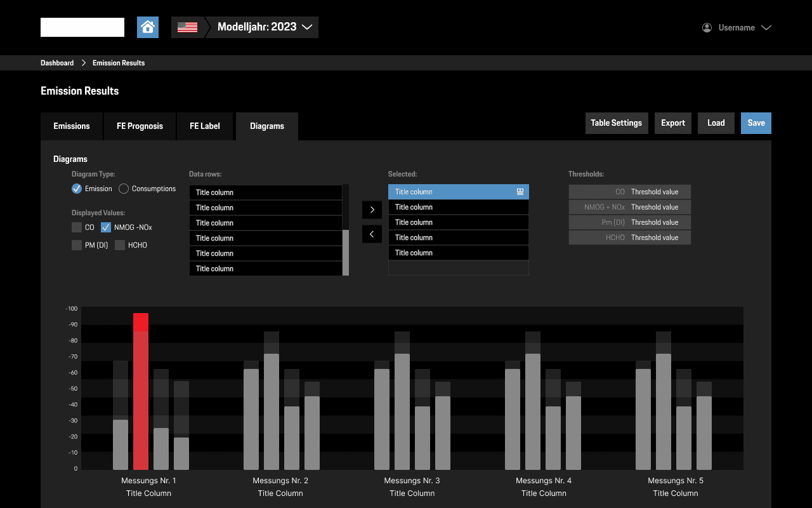
Task: Click the Dashboard breadcrumb link
Action: click(x=56, y=63)
